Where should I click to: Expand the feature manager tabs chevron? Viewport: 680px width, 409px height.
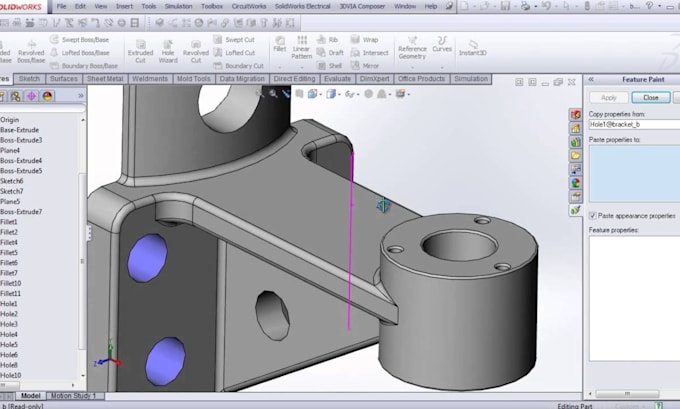(81, 95)
